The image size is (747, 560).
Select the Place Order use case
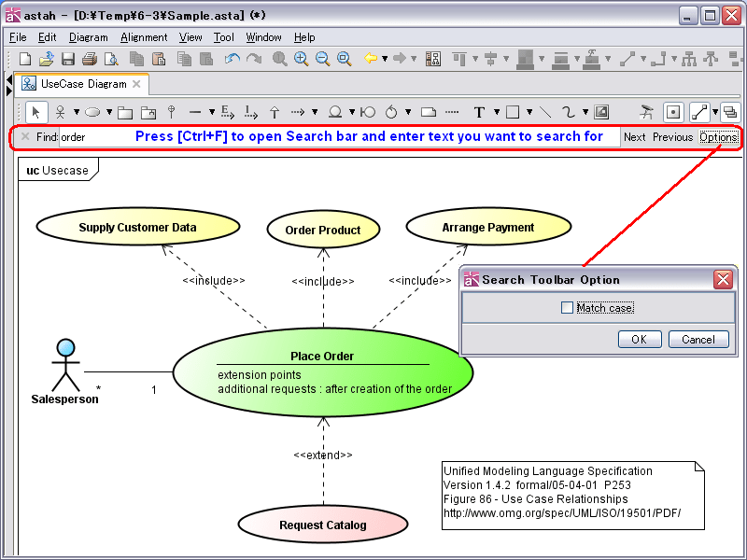(322, 356)
